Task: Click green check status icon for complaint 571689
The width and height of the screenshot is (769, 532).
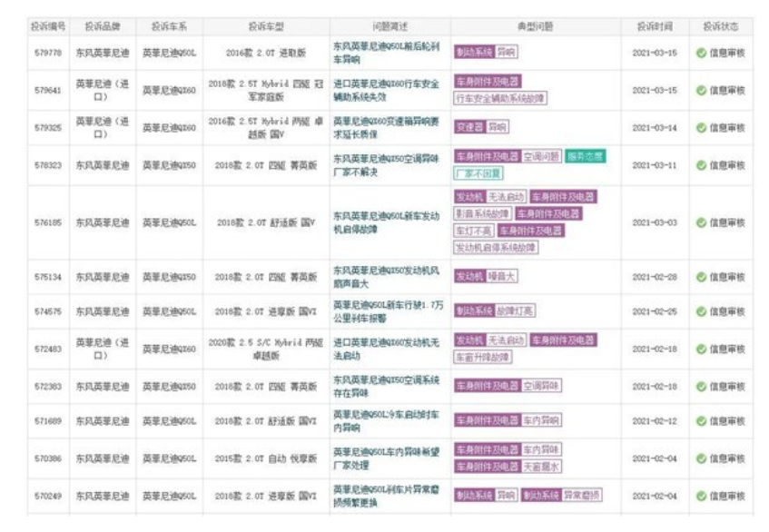Action: [701, 421]
